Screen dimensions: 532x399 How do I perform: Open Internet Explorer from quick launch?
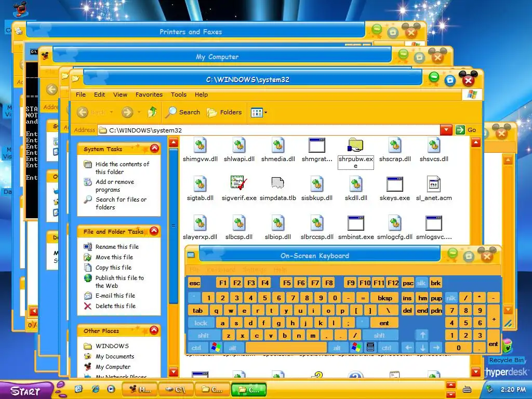tap(96, 389)
